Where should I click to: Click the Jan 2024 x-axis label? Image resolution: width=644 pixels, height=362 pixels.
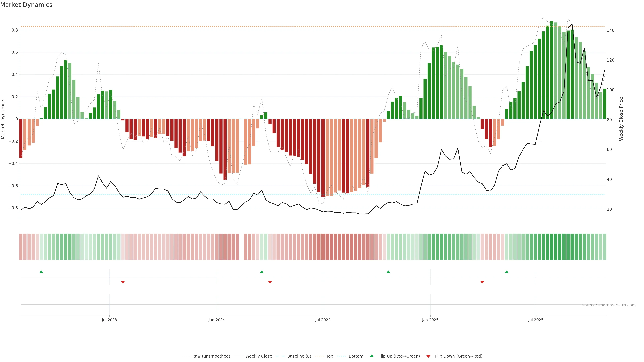click(217, 320)
